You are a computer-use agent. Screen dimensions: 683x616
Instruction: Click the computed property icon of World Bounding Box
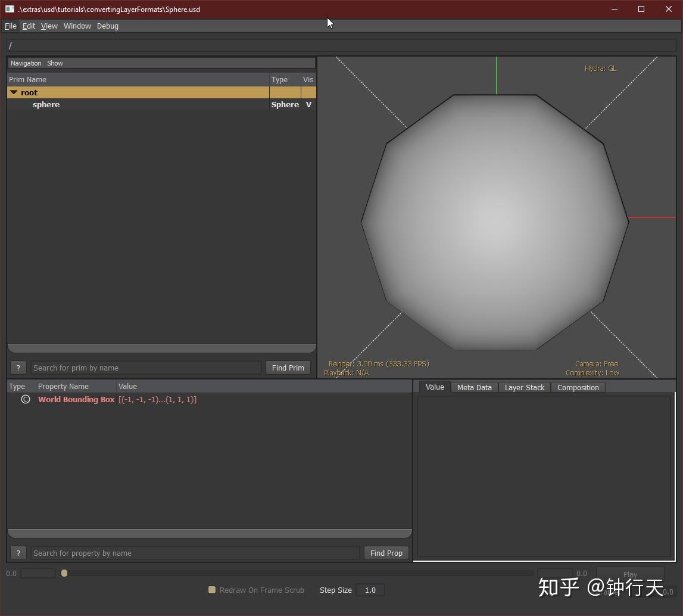(x=25, y=399)
